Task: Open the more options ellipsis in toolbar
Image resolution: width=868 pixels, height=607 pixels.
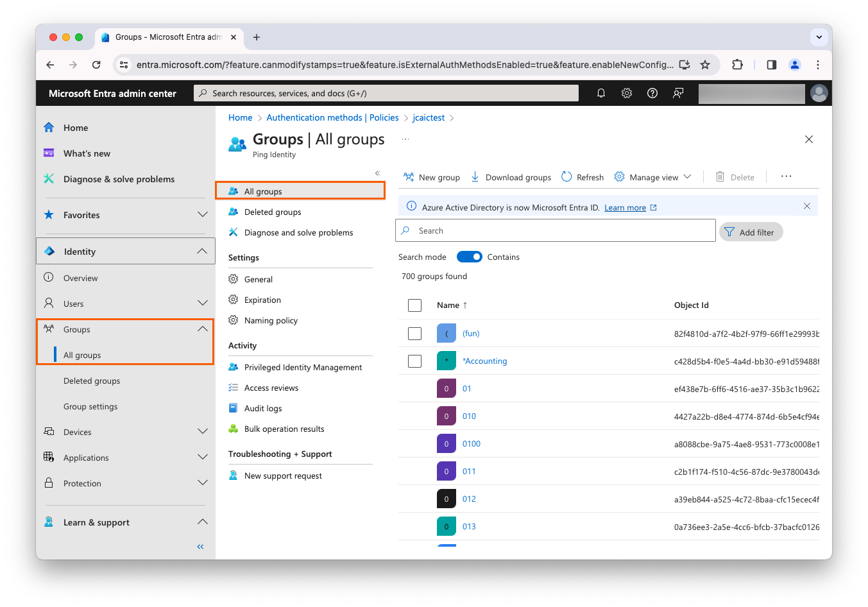Action: (x=786, y=176)
